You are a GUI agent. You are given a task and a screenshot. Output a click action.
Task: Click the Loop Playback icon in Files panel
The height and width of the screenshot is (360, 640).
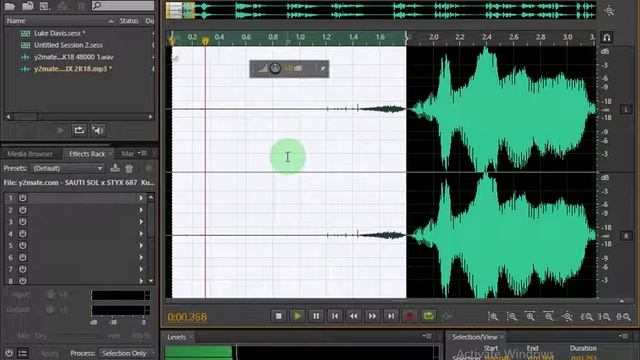(79, 130)
